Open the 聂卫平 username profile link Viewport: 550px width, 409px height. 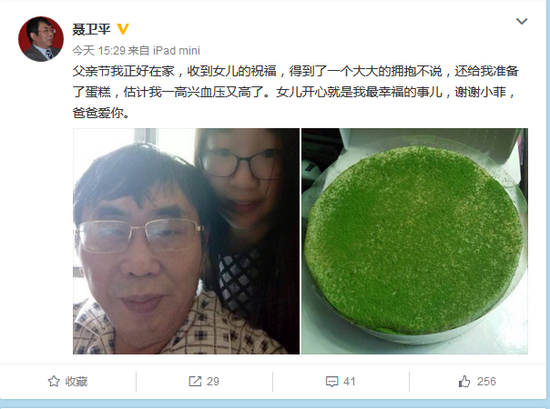click(x=92, y=29)
